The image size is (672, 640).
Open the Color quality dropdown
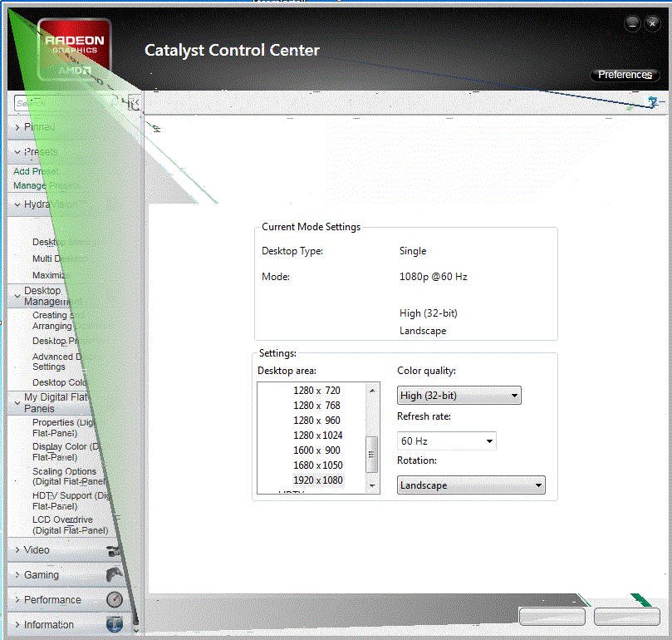pos(459,395)
